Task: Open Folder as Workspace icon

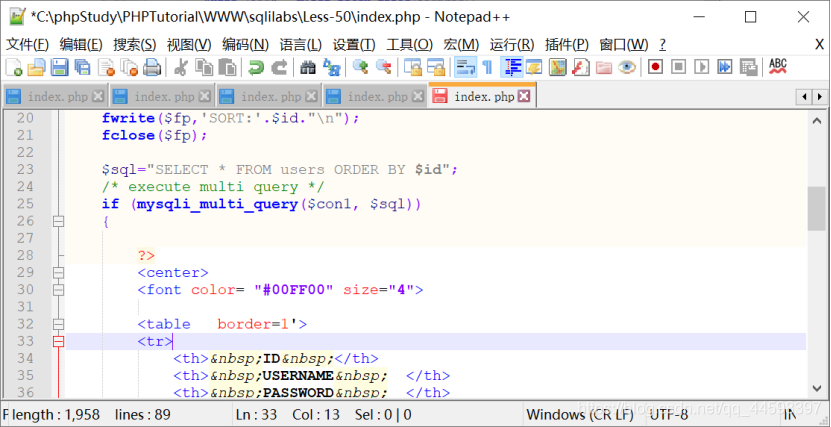Action: (x=604, y=67)
